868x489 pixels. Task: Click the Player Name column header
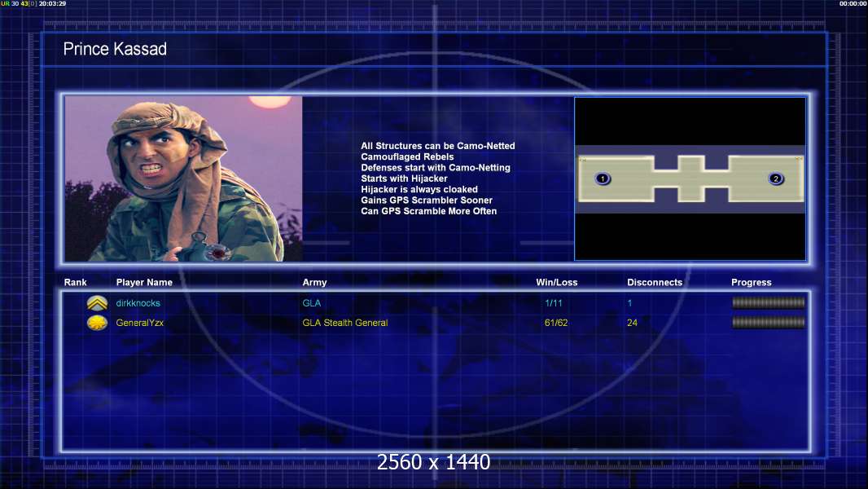pyautogui.click(x=144, y=283)
